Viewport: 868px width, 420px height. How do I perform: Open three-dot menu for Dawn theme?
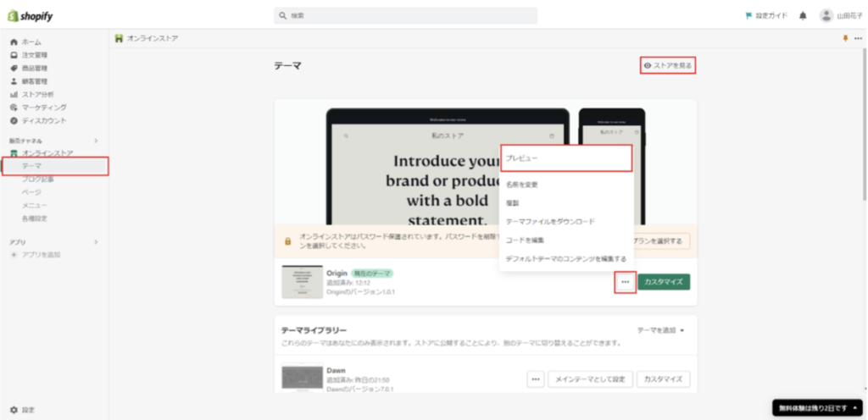click(x=535, y=379)
